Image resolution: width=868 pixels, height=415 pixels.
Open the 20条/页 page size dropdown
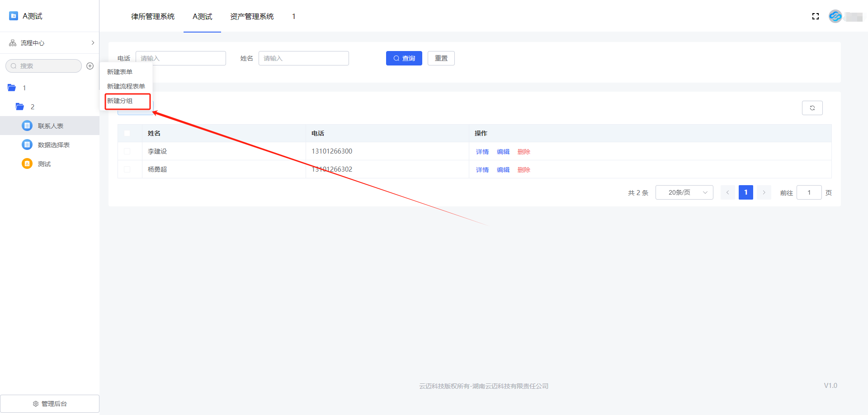coord(684,192)
